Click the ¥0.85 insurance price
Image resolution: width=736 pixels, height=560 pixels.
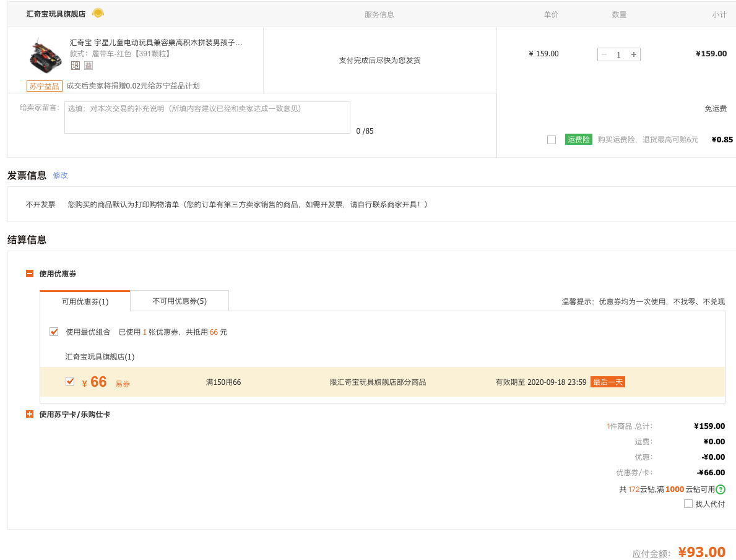pos(722,139)
